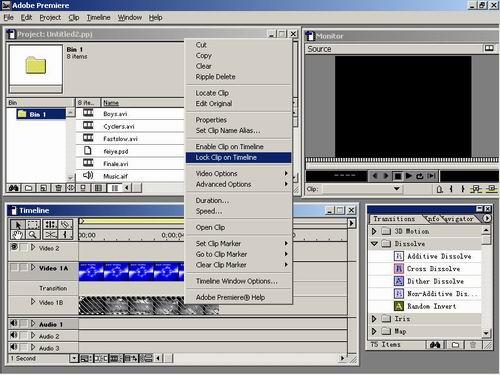
Task: Open the Clip dropdown in Monitor
Action: [x=363, y=189]
